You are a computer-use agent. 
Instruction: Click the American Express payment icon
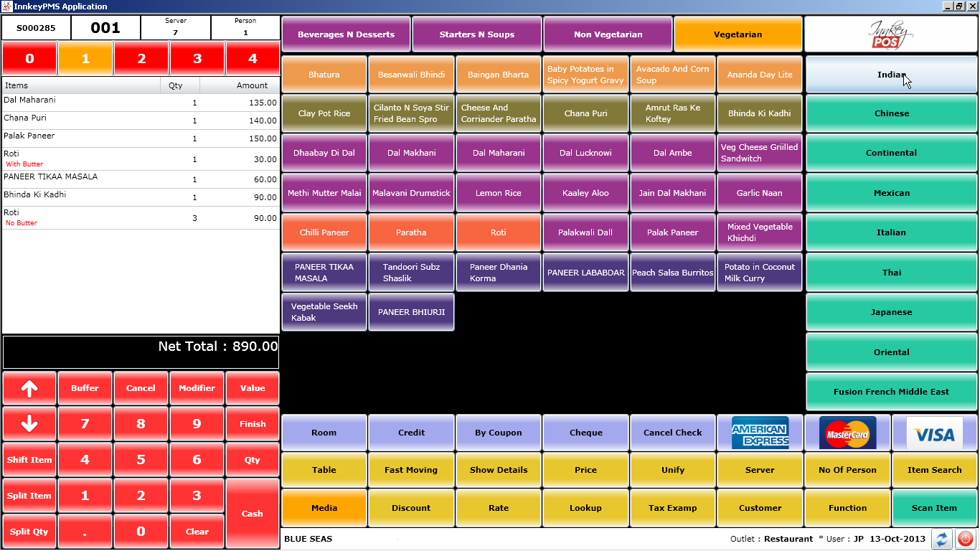[760, 433]
